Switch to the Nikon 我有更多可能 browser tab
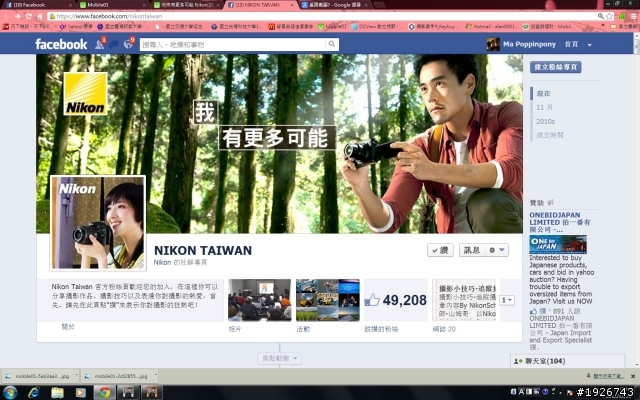 click(187, 5)
